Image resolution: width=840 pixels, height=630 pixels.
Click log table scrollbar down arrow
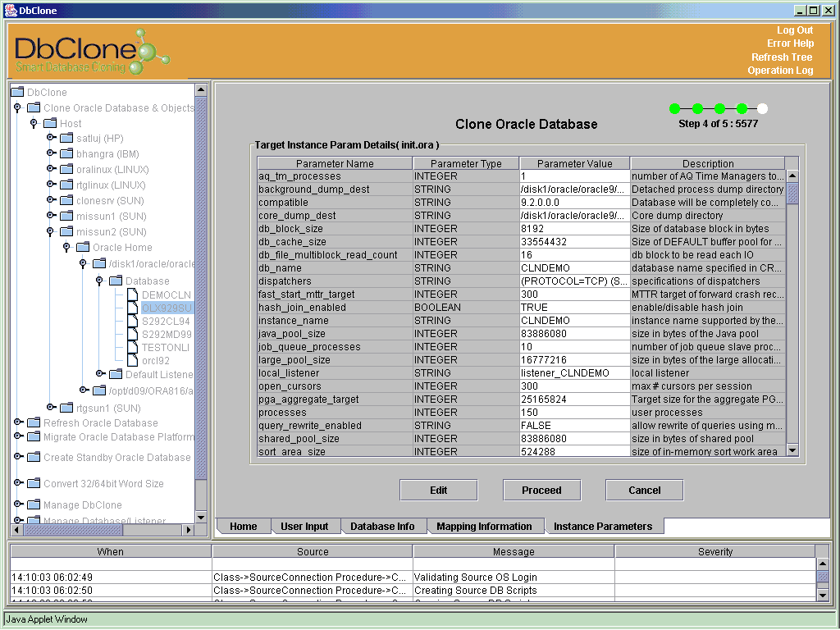[822, 595]
